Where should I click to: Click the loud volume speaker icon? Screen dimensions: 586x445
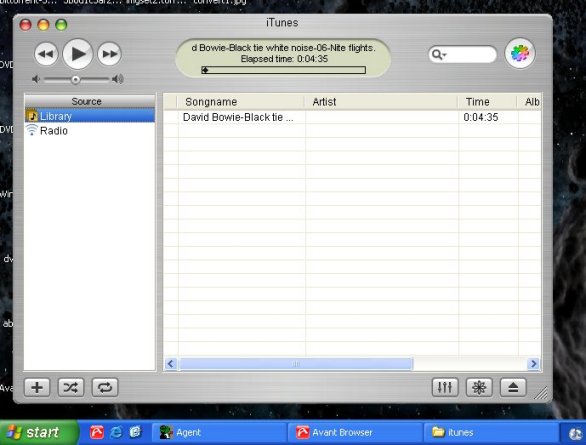pos(118,79)
